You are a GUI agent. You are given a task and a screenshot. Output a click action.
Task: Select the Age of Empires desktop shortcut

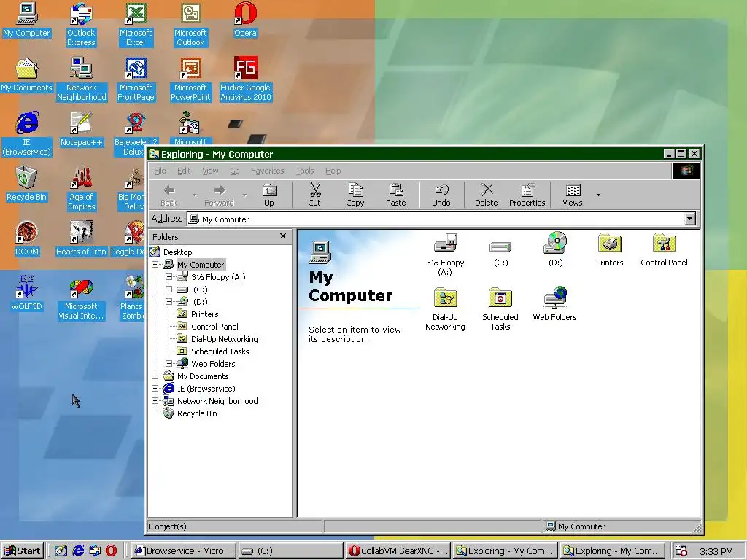(81, 178)
